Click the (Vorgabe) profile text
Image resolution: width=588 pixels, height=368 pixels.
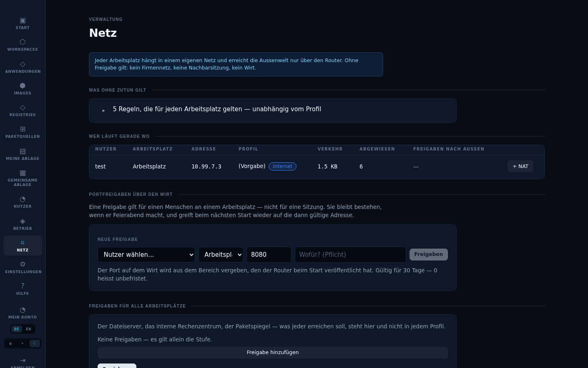coord(252,166)
